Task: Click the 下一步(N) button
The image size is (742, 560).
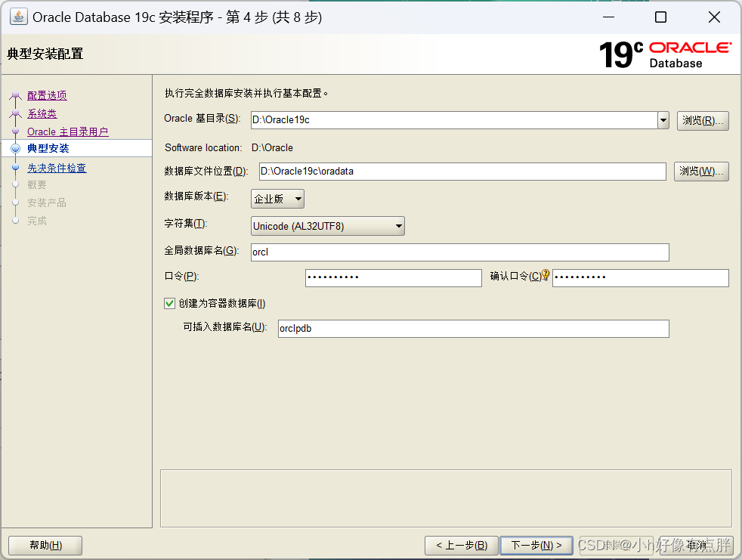Action: coord(536,545)
